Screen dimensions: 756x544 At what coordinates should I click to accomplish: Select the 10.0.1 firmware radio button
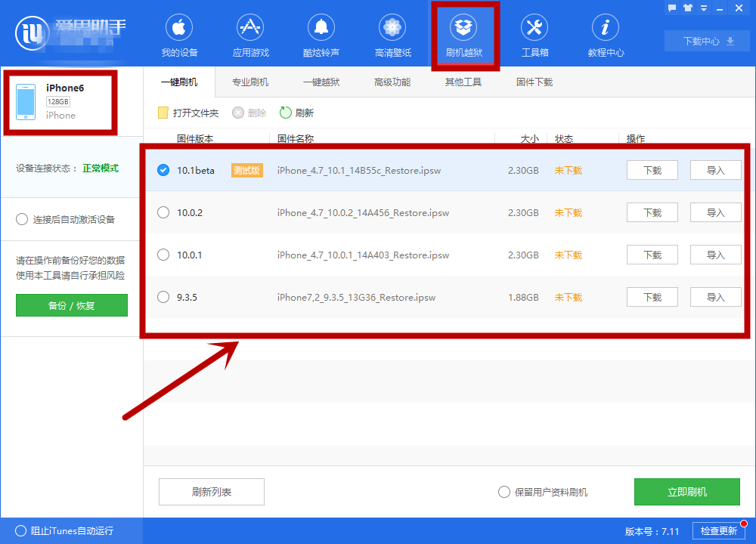163,255
